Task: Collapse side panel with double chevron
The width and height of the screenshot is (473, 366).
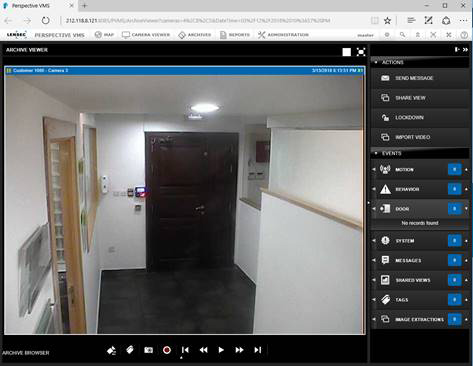Action: pyautogui.click(x=465, y=50)
